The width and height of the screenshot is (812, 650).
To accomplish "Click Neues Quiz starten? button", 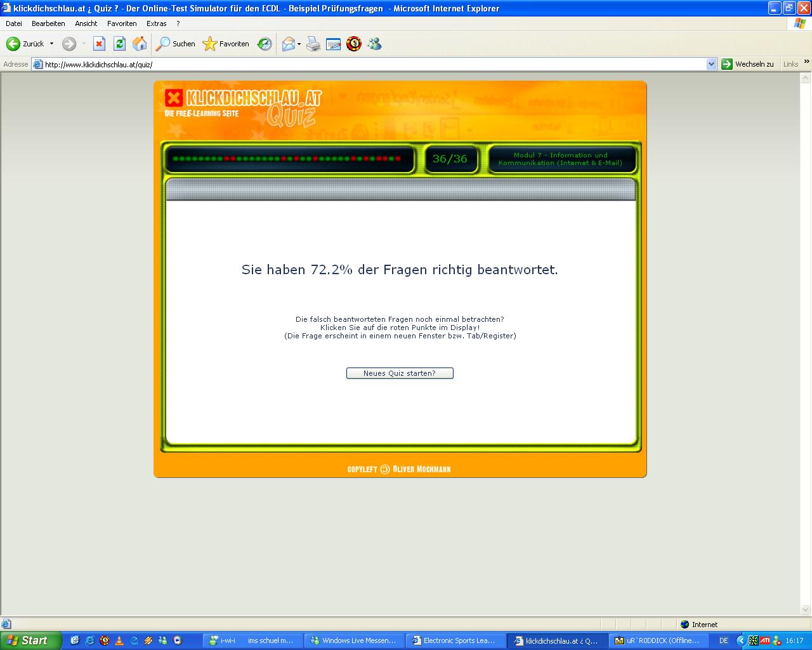I will click(400, 373).
